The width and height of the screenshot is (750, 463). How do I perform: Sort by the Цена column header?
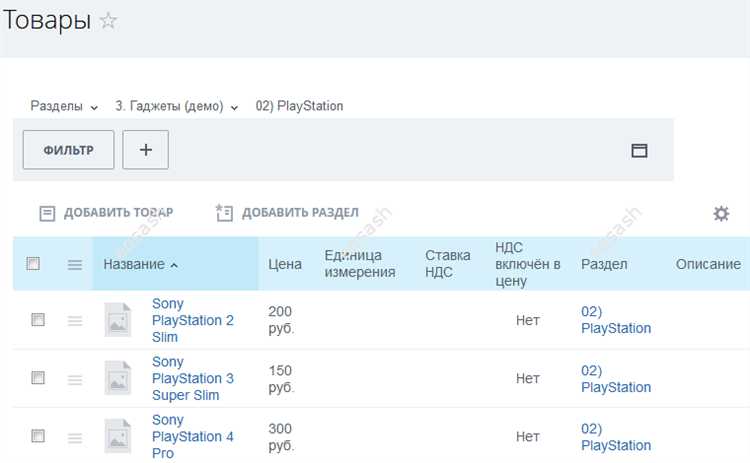click(x=285, y=264)
